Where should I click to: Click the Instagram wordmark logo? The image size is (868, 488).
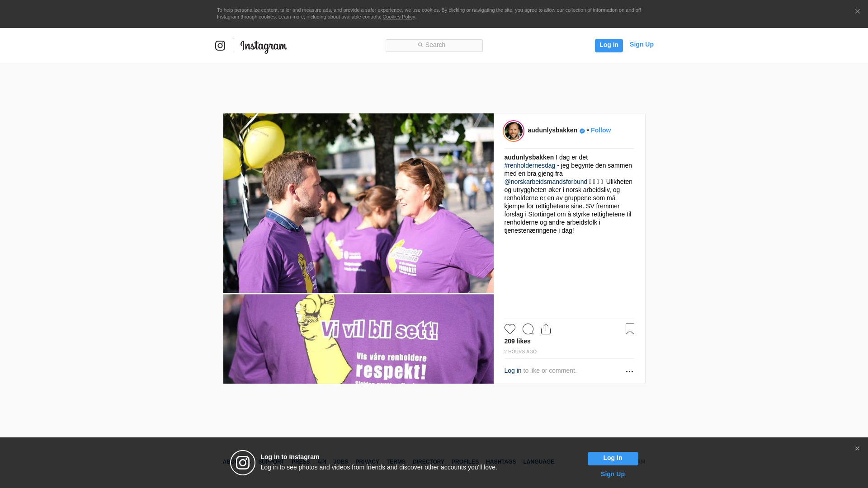pos(264,46)
